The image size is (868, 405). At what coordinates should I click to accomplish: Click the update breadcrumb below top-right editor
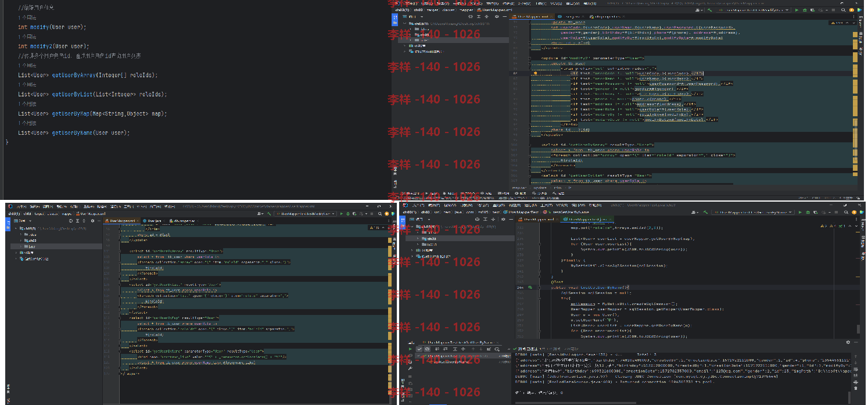click(x=540, y=188)
